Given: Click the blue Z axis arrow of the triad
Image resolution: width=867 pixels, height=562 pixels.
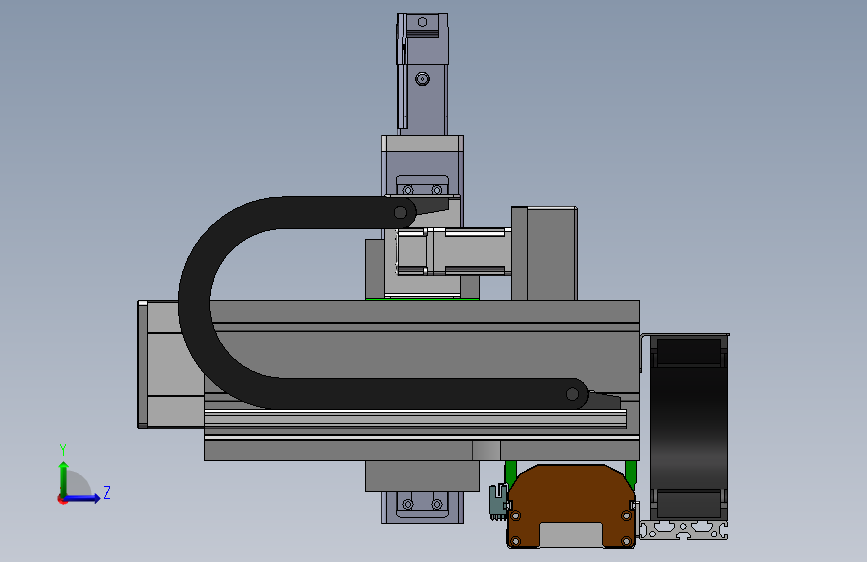Looking at the screenshot, I should [83, 498].
